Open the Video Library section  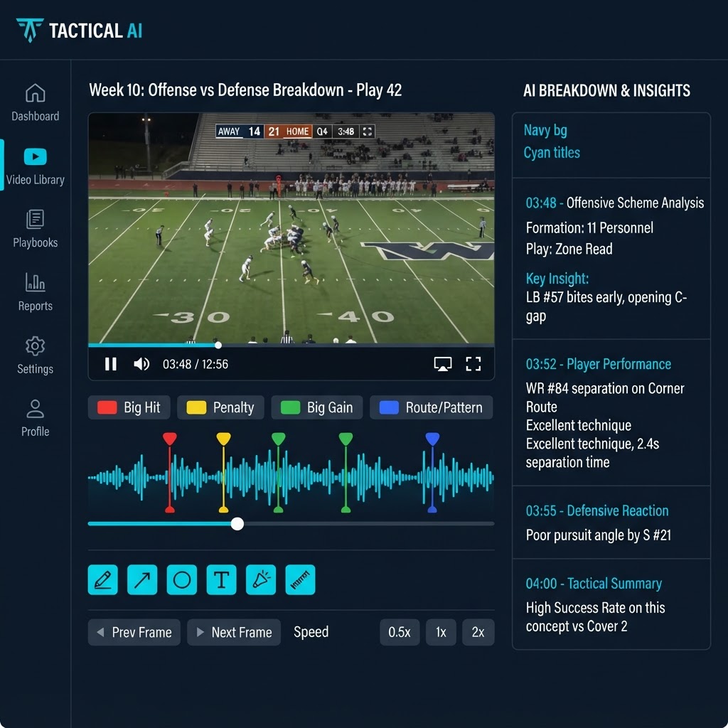(36, 166)
